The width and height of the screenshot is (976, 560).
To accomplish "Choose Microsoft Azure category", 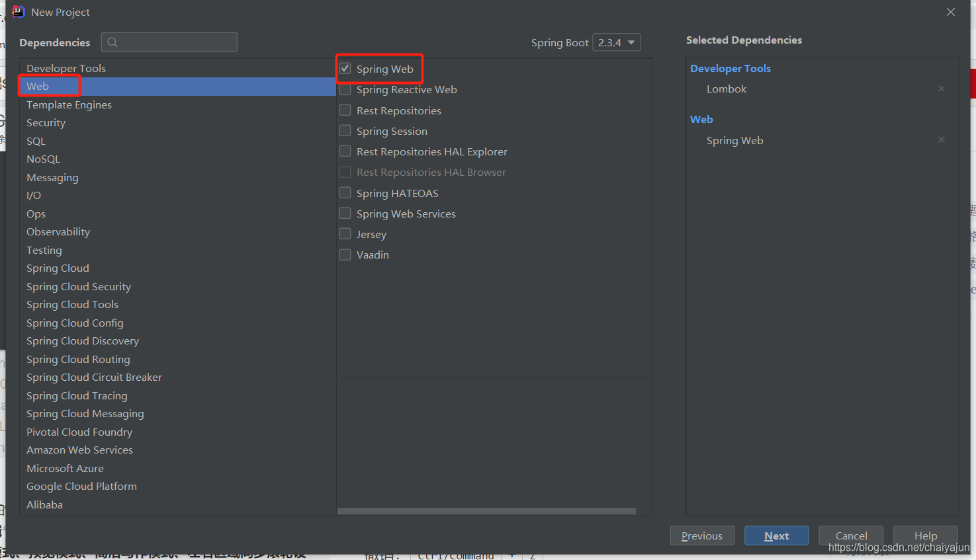I will pos(178,468).
